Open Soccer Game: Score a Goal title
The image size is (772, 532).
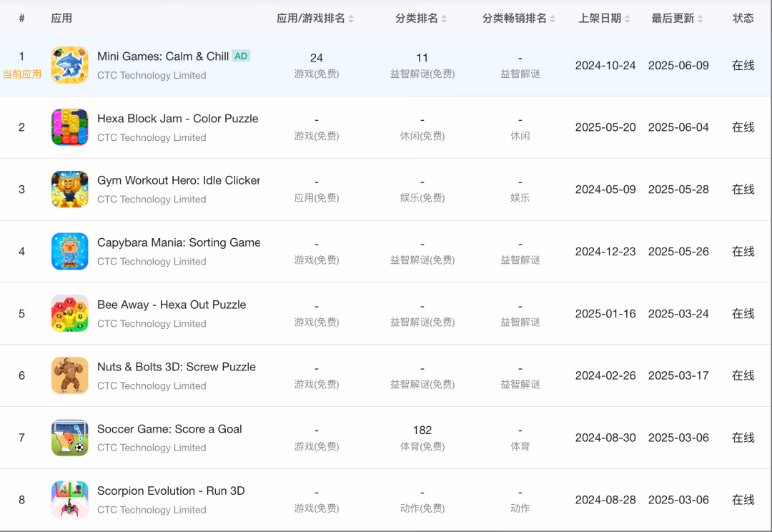coord(169,429)
